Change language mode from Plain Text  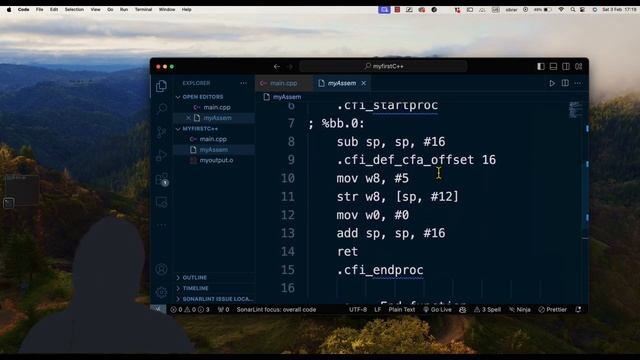(402, 310)
